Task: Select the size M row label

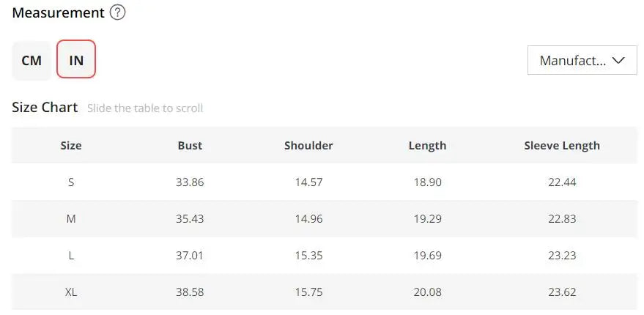Action: (71, 218)
